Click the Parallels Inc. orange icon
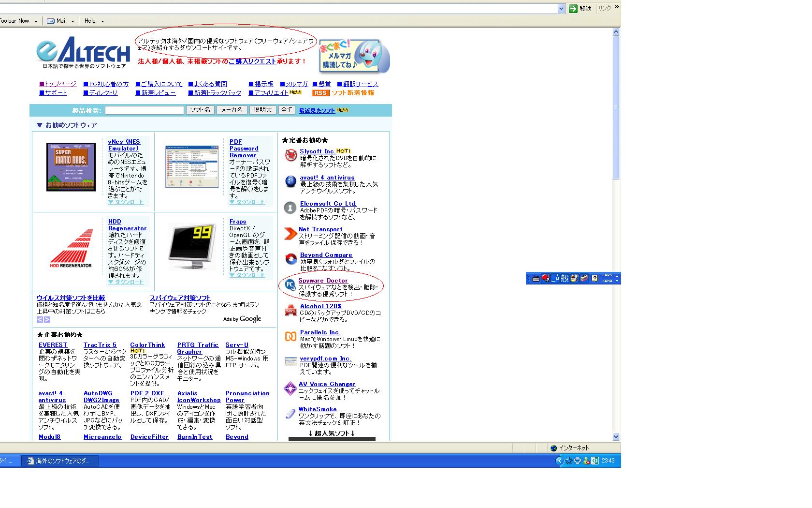Viewport: 812px width, 508px height. (x=290, y=336)
